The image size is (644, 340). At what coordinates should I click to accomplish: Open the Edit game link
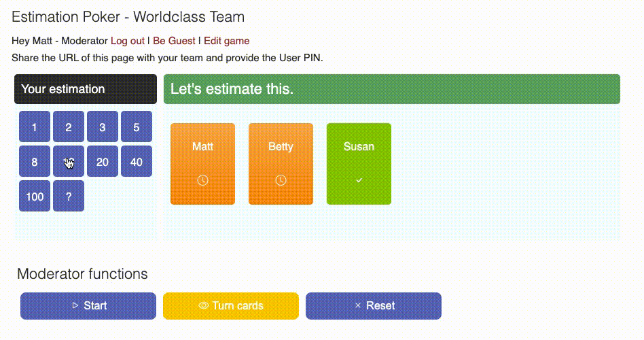[227, 41]
